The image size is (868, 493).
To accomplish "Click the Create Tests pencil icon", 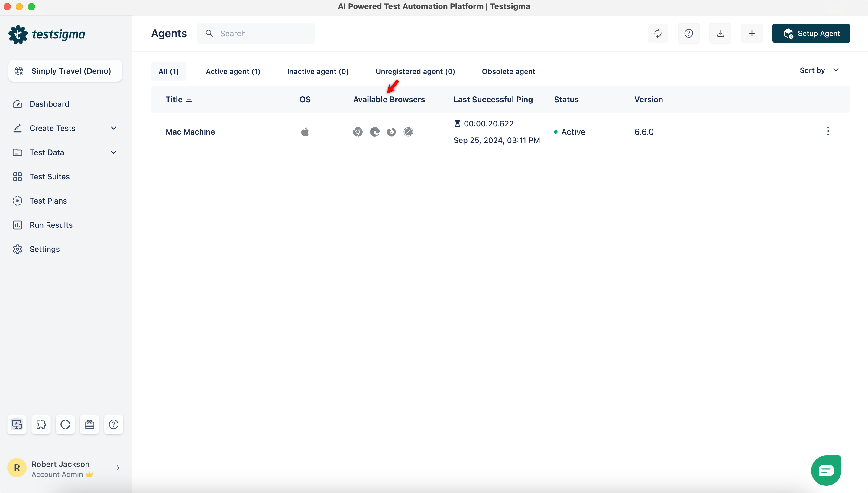I will pos(18,128).
